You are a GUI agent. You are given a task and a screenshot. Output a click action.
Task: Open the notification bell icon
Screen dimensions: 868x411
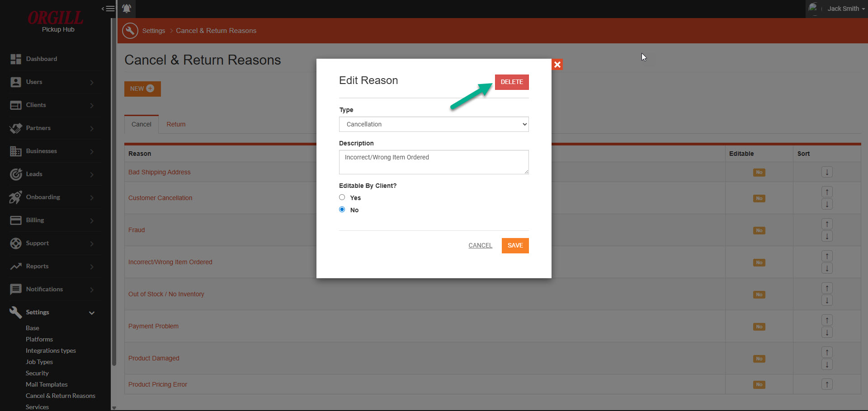127,9
